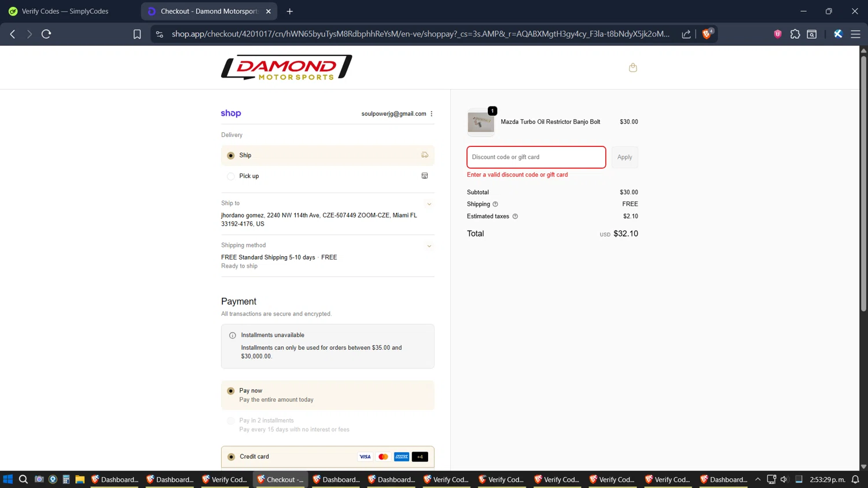This screenshot has width=868, height=488.
Task: Open File Explorer from the taskbar
Action: pyautogui.click(x=80, y=479)
